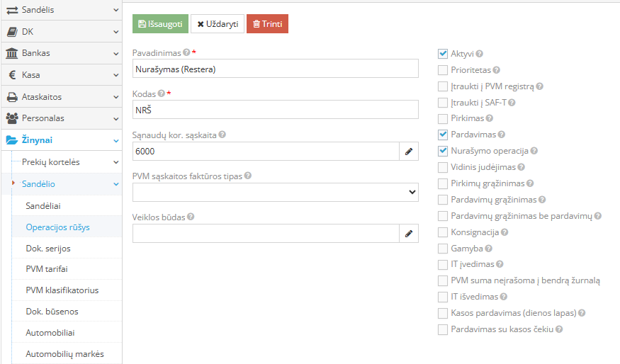Image resolution: width=620 pixels, height=364 pixels.
Task: Click the euro icon for Kasa
Action: click(12, 74)
